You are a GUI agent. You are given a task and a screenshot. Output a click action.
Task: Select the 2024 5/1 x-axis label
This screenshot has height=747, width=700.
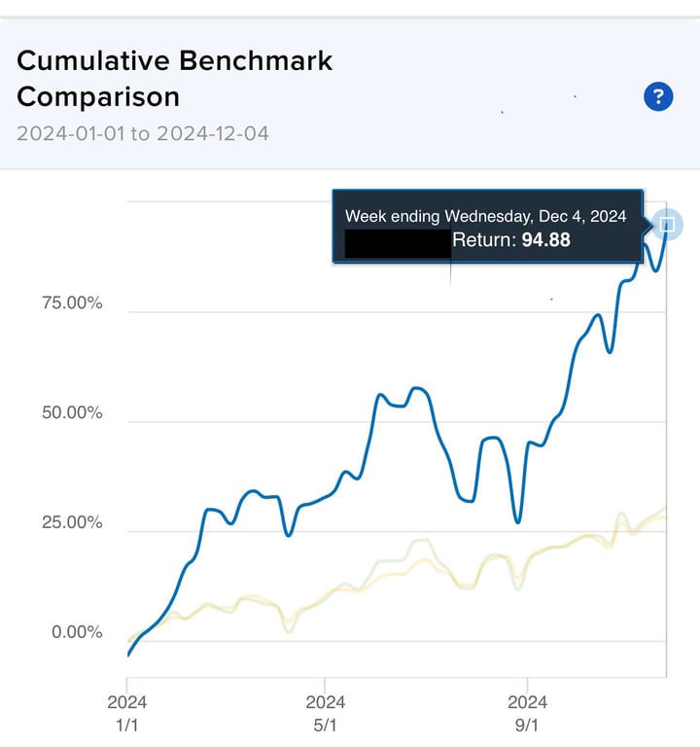point(326,712)
